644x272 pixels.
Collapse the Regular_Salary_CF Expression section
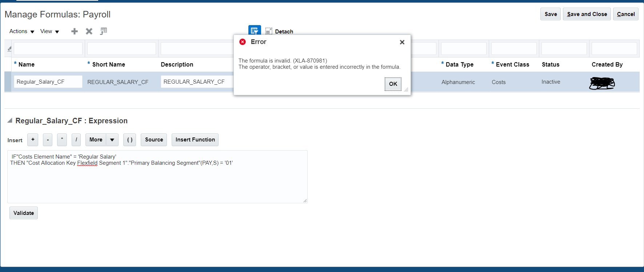[10, 121]
